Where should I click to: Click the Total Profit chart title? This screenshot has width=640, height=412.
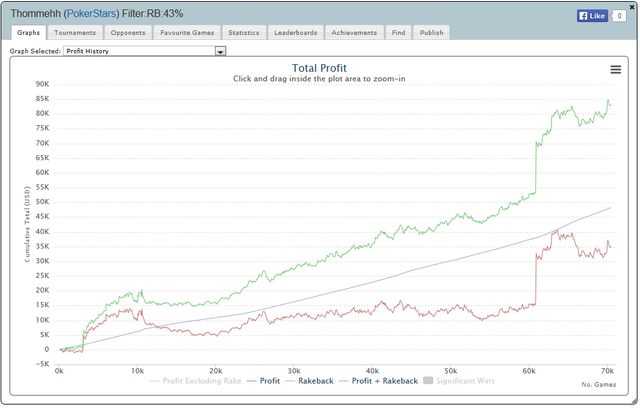click(x=319, y=68)
